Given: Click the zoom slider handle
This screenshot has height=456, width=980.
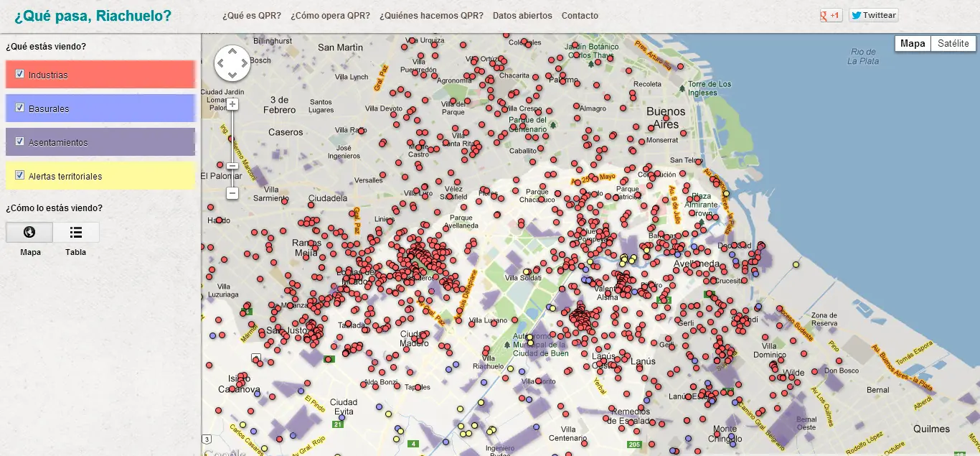Looking at the screenshot, I should (232, 166).
